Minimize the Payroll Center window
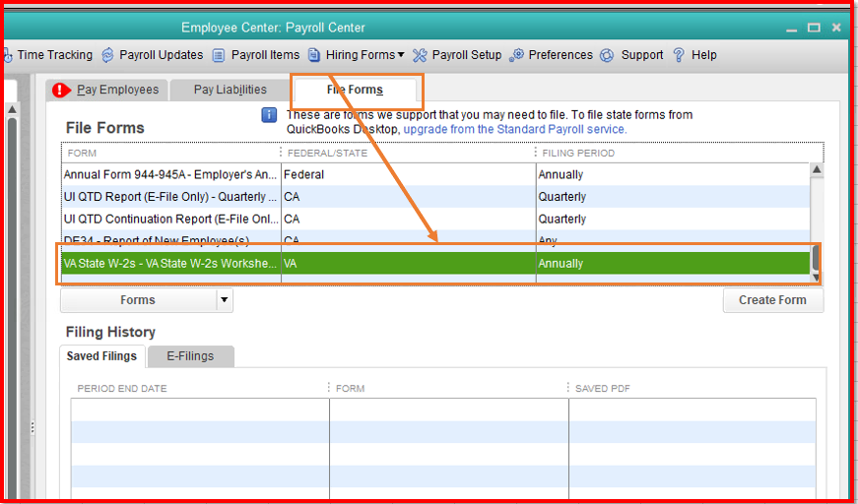Screen dimensions: 858x504 (x=791, y=29)
